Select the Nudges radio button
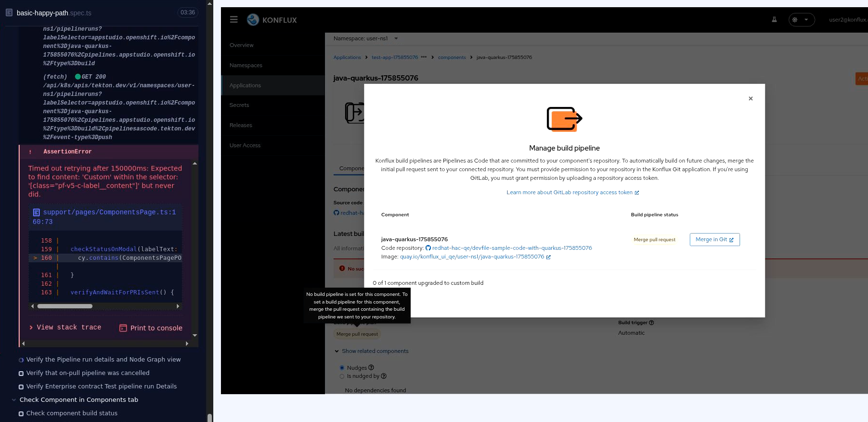Screen dimensions: 868x422 pyautogui.click(x=342, y=368)
